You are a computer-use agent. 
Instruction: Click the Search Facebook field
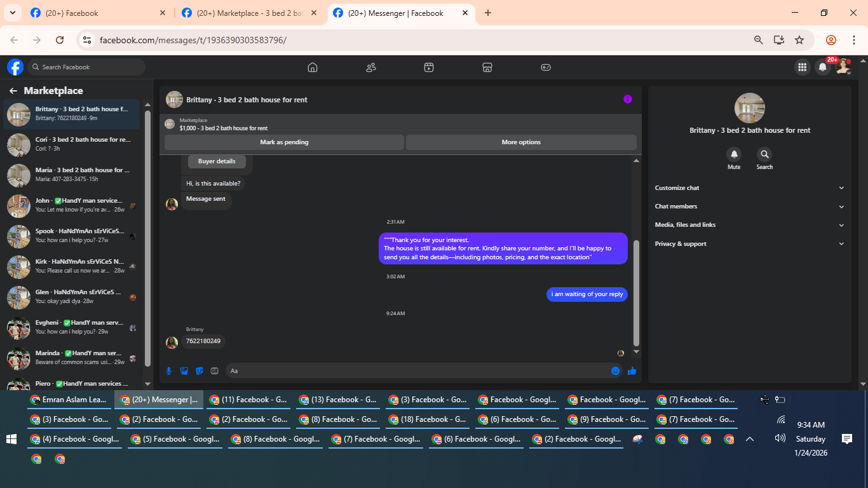(x=86, y=67)
